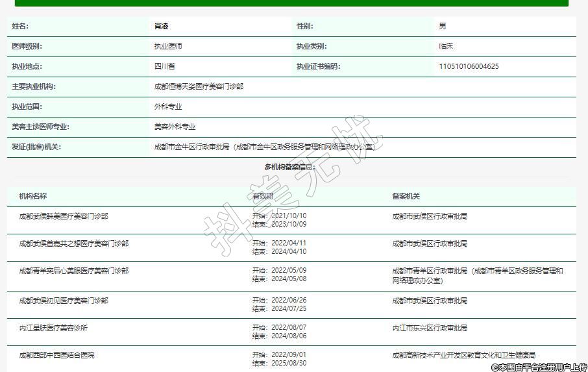
Task: Select the 四川省 practice location value
Action: pyautogui.click(x=164, y=66)
